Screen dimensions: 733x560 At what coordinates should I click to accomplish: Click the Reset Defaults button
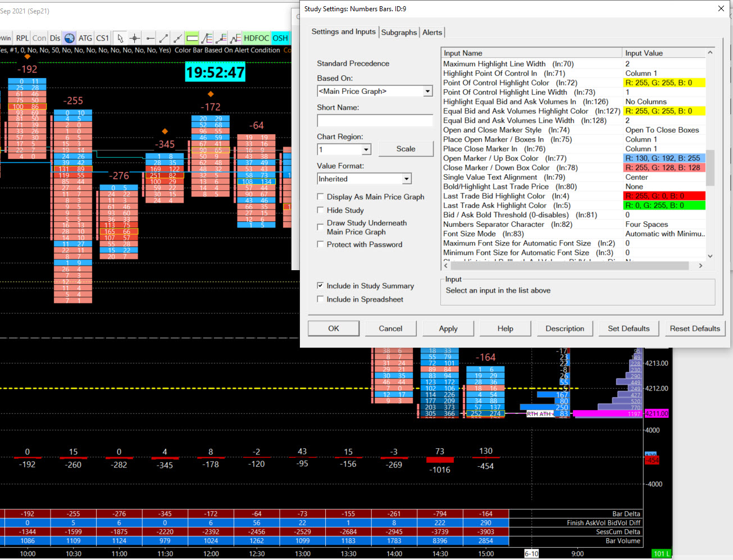click(x=695, y=329)
